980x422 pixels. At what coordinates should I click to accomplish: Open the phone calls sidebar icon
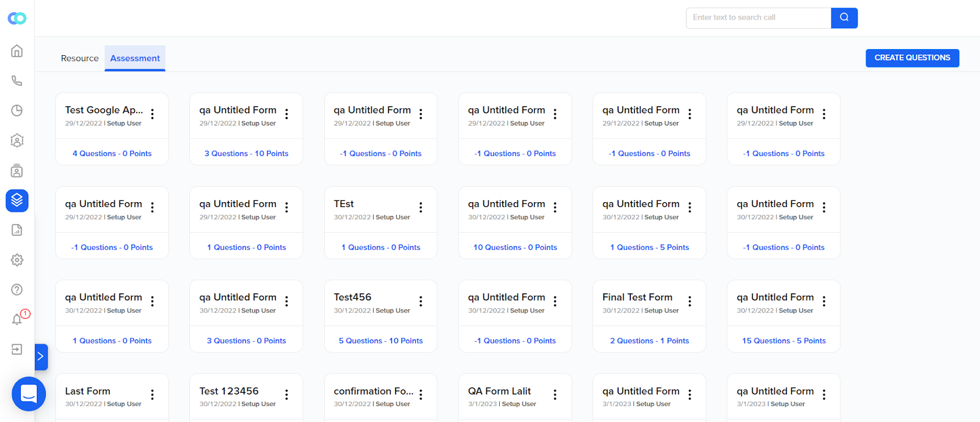click(17, 81)
